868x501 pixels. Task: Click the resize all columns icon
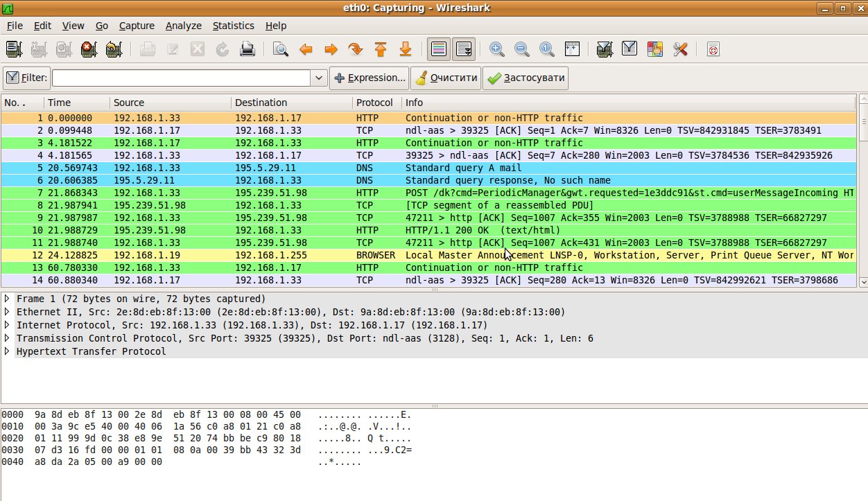[x=571, y=49]
